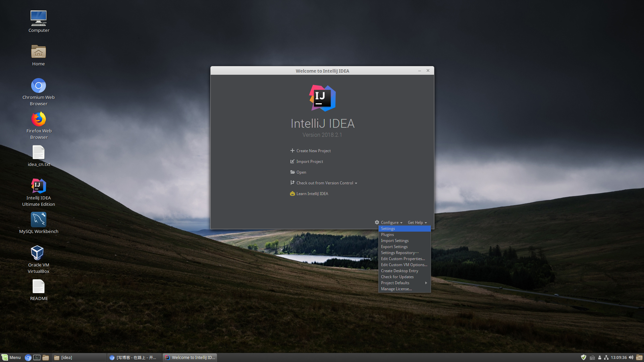Click the user tray icon
Image resolution: width=644 pixels, height=362 pixels.
click(600, 358)
